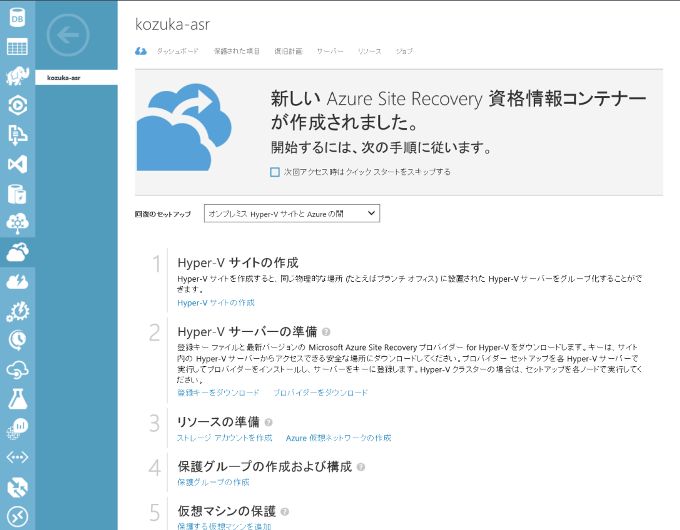The image size is (680, 530).
Task: Click the 仮想マシンの保護 heading
Action: 227,511
